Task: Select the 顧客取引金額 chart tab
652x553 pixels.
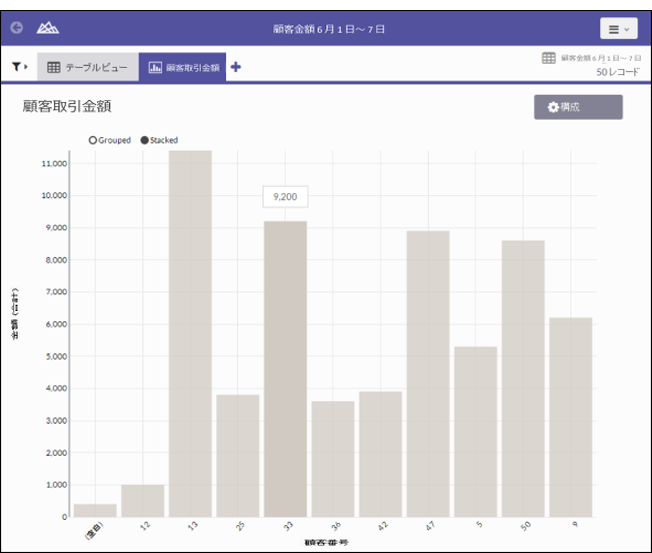Action: tap(182, 67)
